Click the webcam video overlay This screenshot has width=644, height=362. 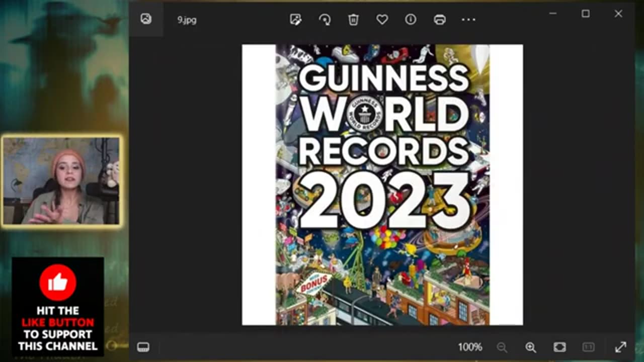61,181
